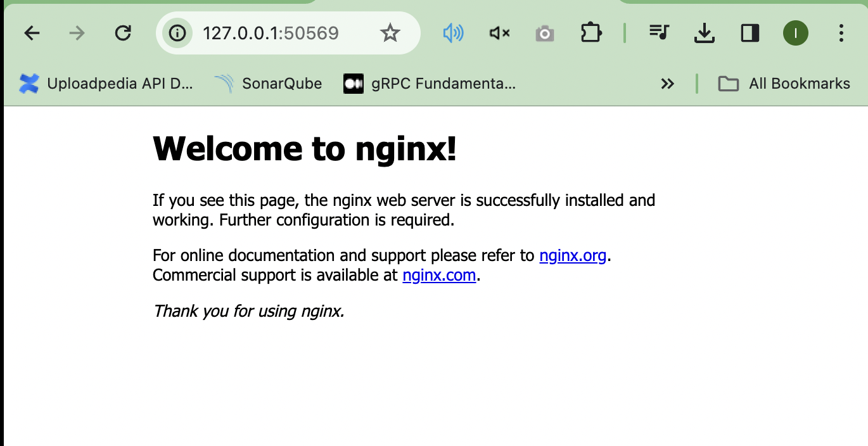Go back to the previous page
868x446 pixels.
pos(32,33)
